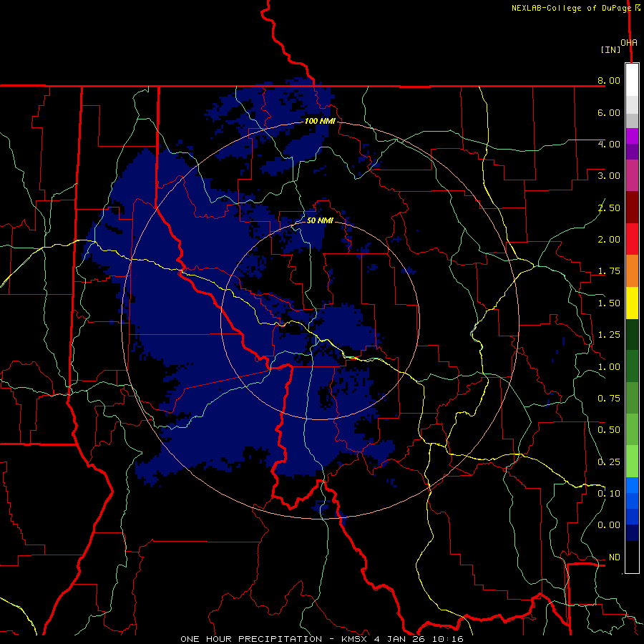Click the OHA product code label

[629, 42]
